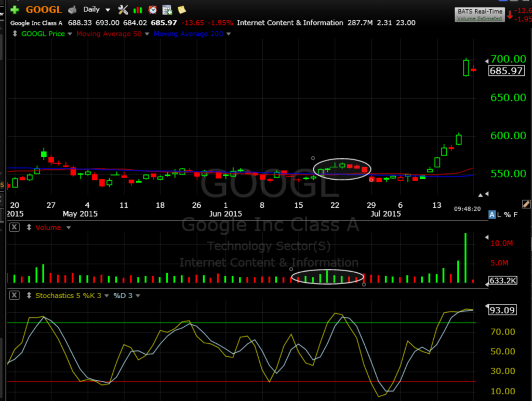Click the 10.0M volume axis label

tap(501, 243)
